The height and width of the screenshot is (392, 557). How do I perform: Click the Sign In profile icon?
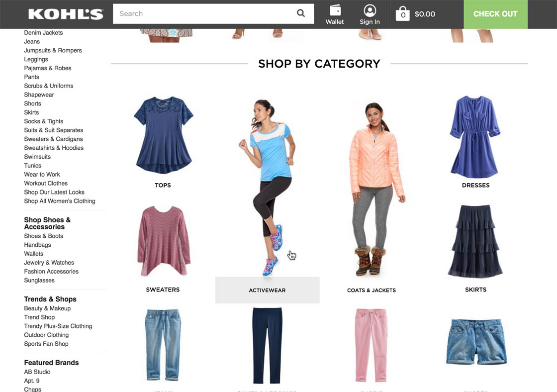point(370,11)
